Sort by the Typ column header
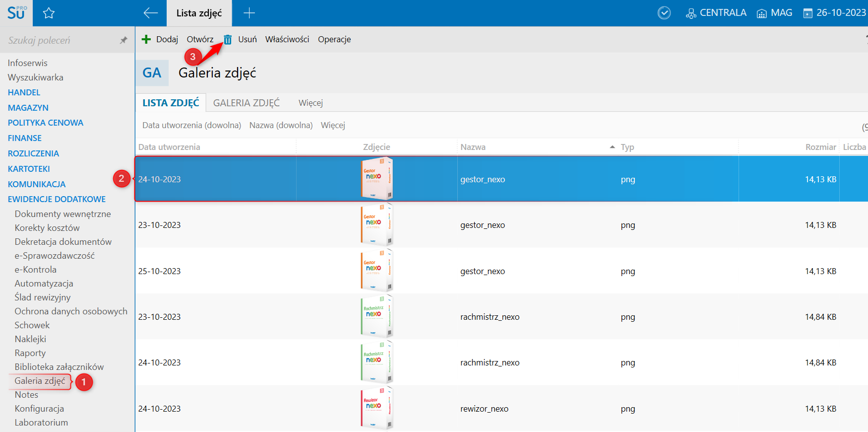 coord(627,147)
